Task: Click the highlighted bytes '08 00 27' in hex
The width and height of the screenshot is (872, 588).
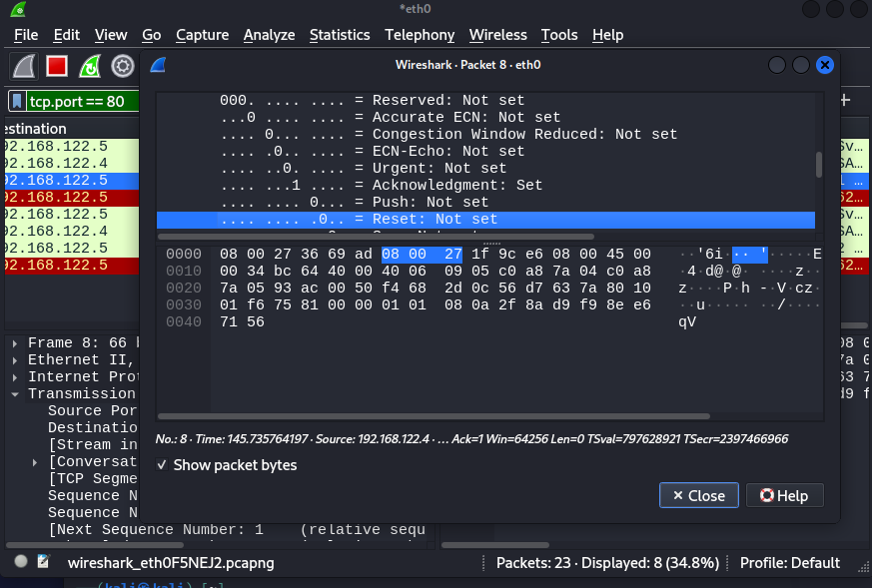Action: click(422, 255)
